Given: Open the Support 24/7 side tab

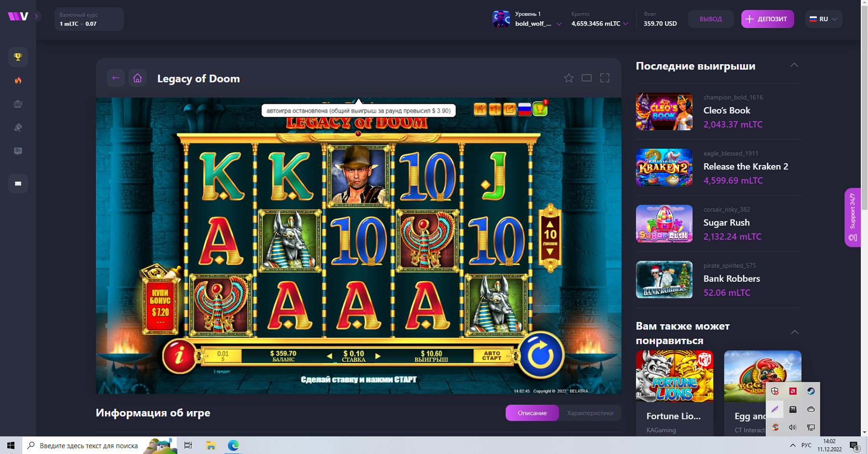Looking at the screenshot, I should pyautogui.click(x=853, y=218).
